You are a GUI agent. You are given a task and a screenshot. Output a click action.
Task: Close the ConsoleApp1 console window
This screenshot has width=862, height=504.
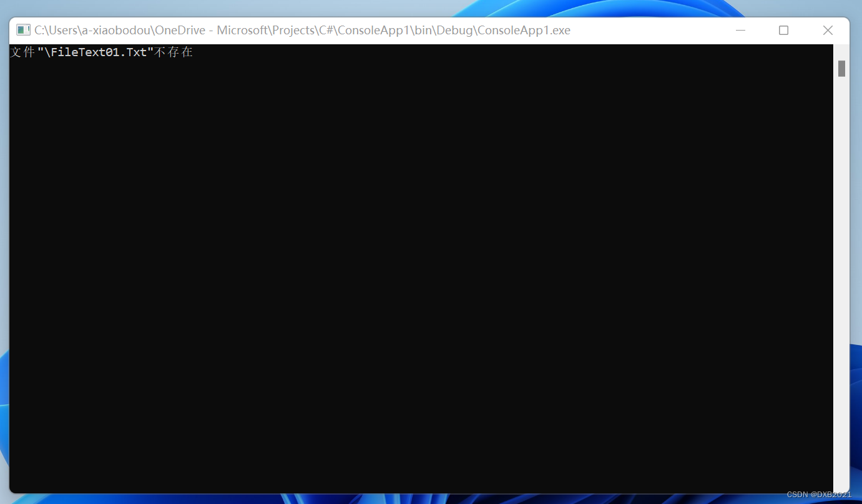(828, 30)
